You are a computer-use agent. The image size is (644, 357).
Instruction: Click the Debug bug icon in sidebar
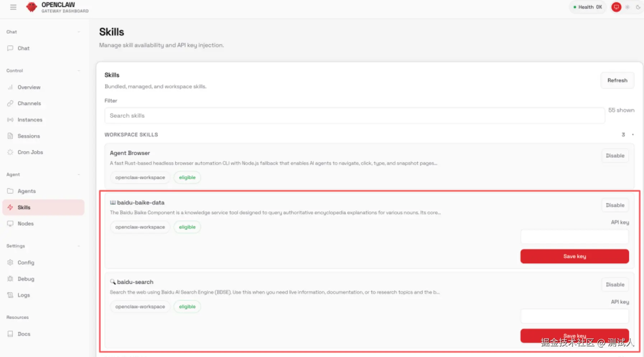(x=10, y=279)
